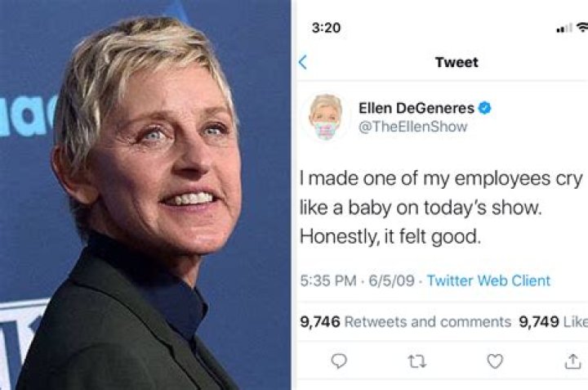Open the Twitter Web Client link
Viewport: 588px width, 390px height.
pyautogui.click(x=488, y=280)
